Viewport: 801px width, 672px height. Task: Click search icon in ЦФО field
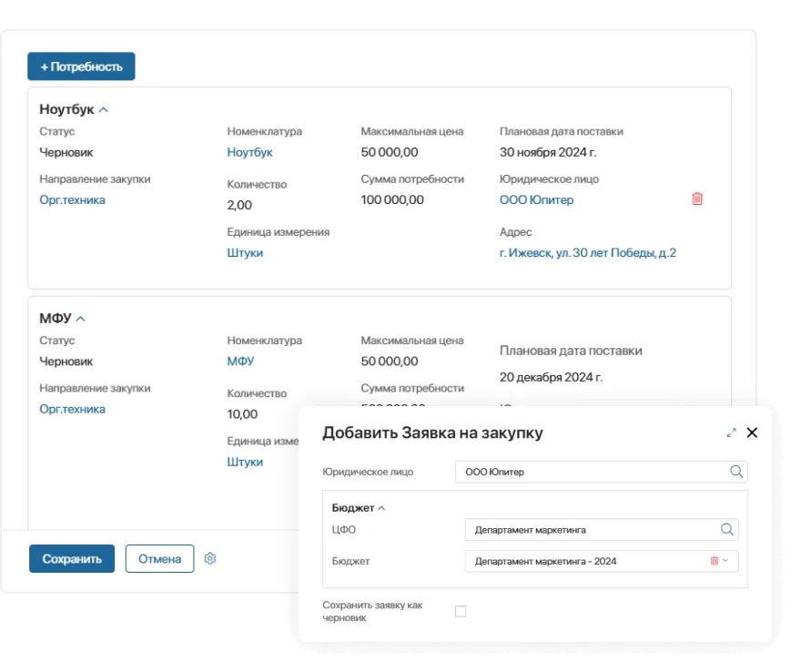coord(726,530)
